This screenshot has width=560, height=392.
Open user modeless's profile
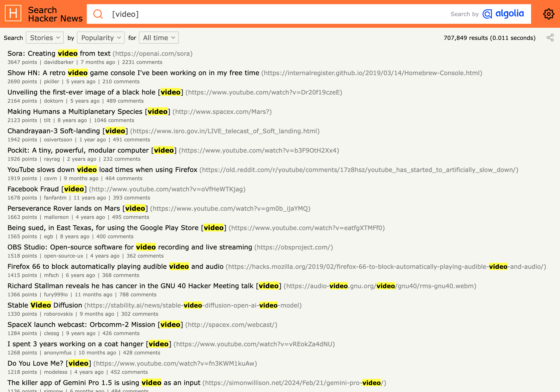(x=56, y=372)
